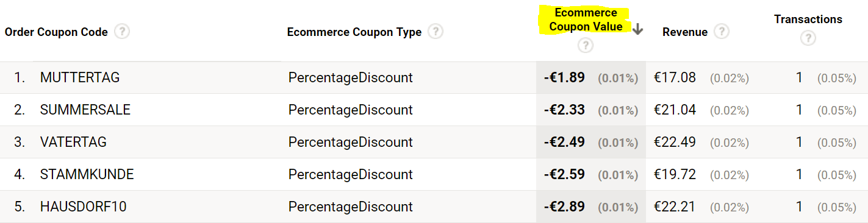Click descending sort arrow on Coupon Value
Image resolution: width=868 pixels, height=223 pixels.
[638, 29]
